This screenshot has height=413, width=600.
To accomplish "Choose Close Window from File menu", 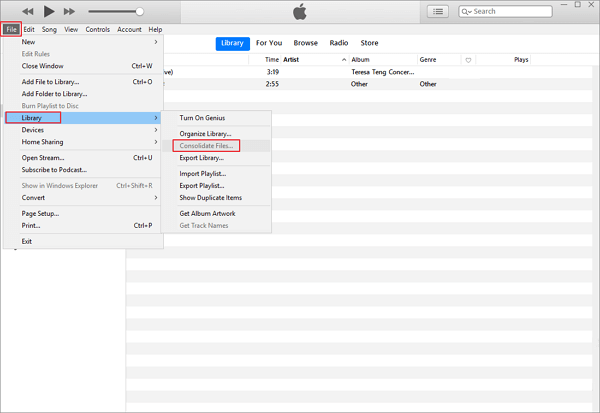I will click(x=83, y=66).
